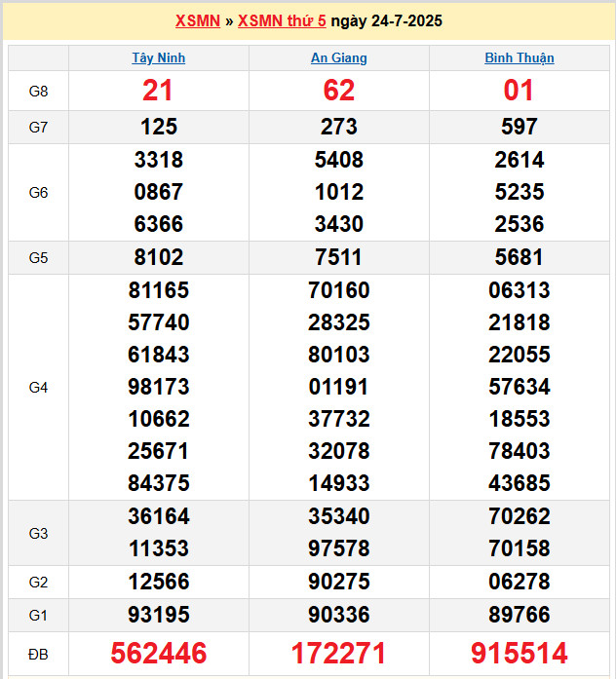This screenshot has width=616, height=679.
Task: Open the Bình Thuận province link
Action: 520,58
